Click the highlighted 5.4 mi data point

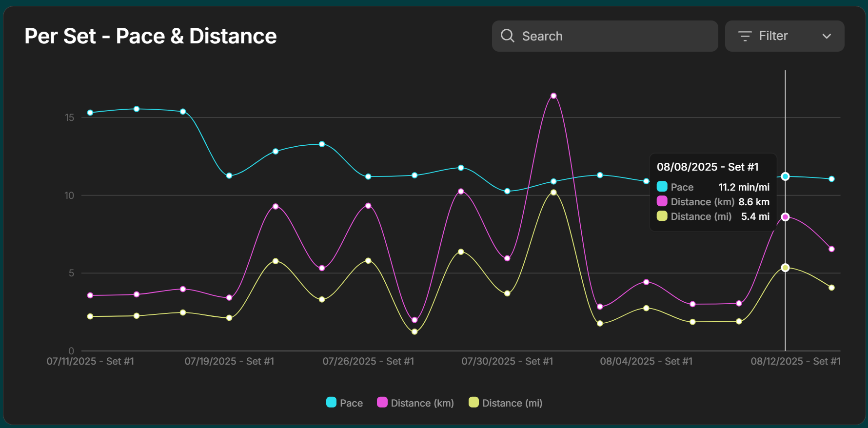(x=785, y=268)
